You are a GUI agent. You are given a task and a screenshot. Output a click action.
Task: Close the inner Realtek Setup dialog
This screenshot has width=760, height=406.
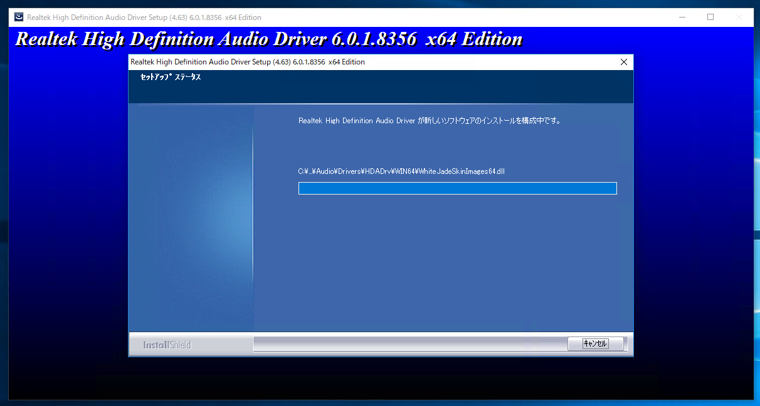coord(624,62)
